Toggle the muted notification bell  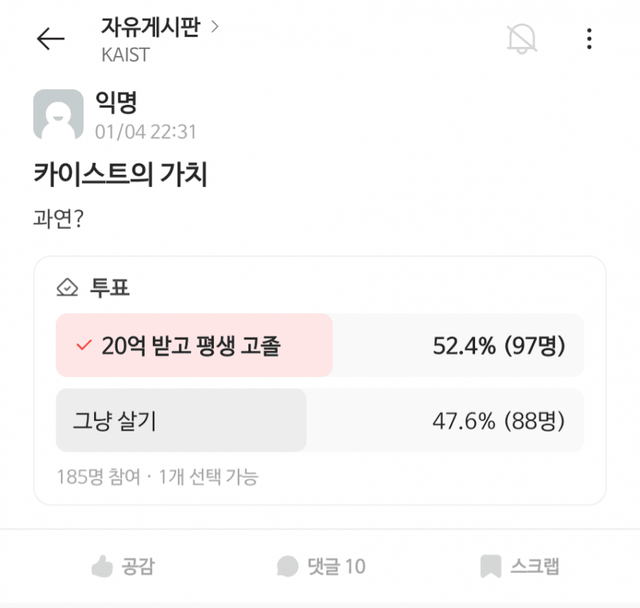tap(521, 39)
